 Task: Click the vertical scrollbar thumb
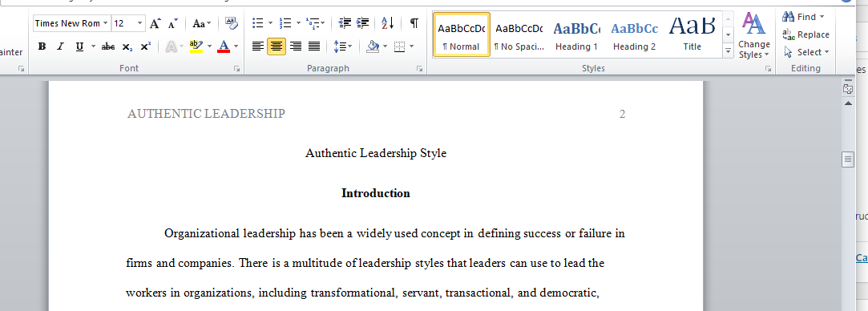847,160
